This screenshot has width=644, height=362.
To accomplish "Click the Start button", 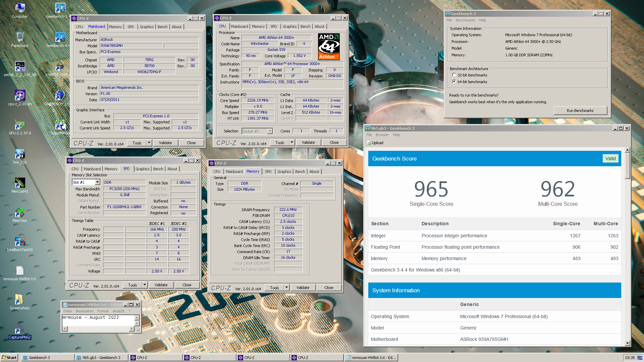I will [9, 358].
